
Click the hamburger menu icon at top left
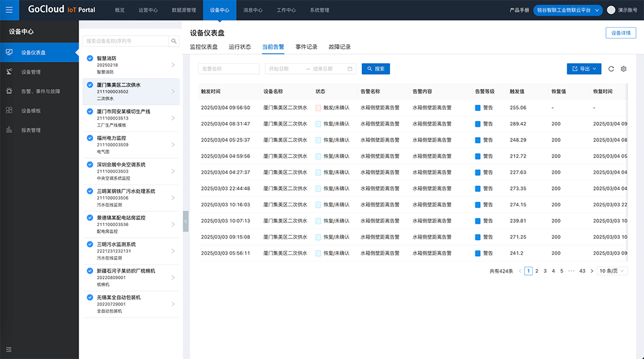point(9,10)
